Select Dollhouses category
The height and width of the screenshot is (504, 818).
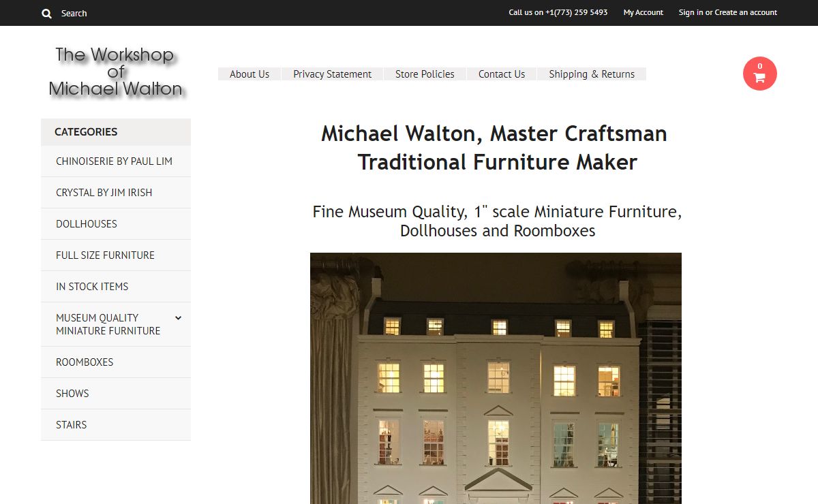(116, 224)
